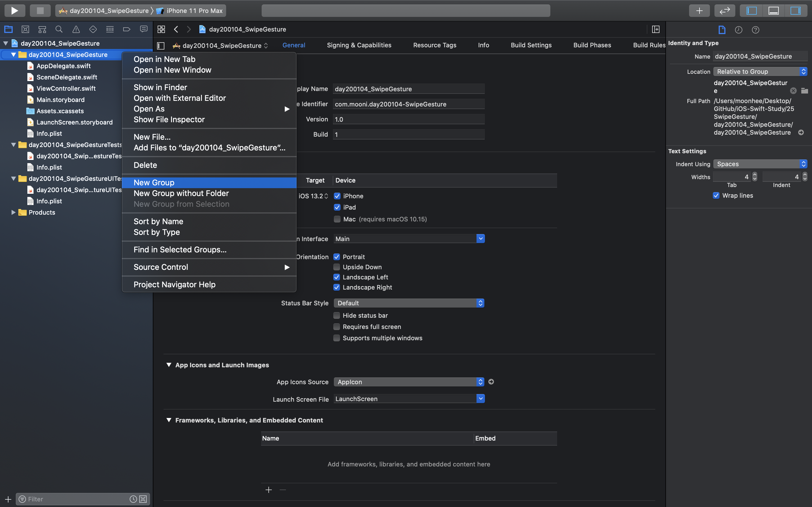
Task: Open the Indent Using Spaces dropdown
Action: 760,164
